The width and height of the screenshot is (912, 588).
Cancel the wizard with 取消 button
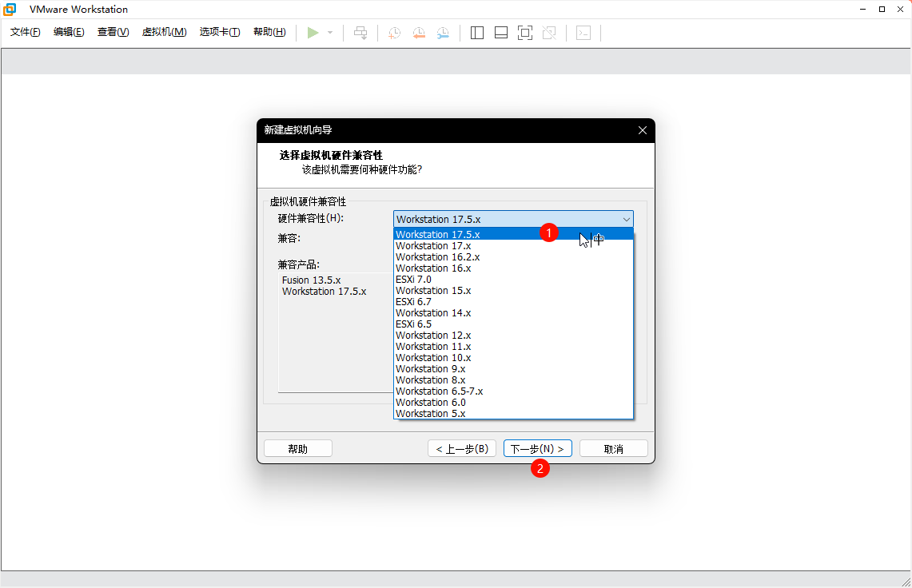pyautogui.click(x=614, y=449)
